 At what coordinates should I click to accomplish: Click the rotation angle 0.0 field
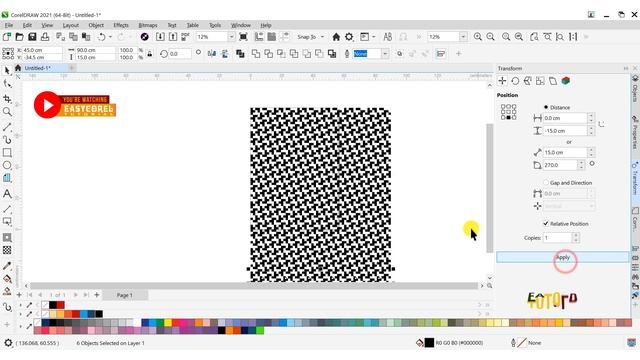180,53
